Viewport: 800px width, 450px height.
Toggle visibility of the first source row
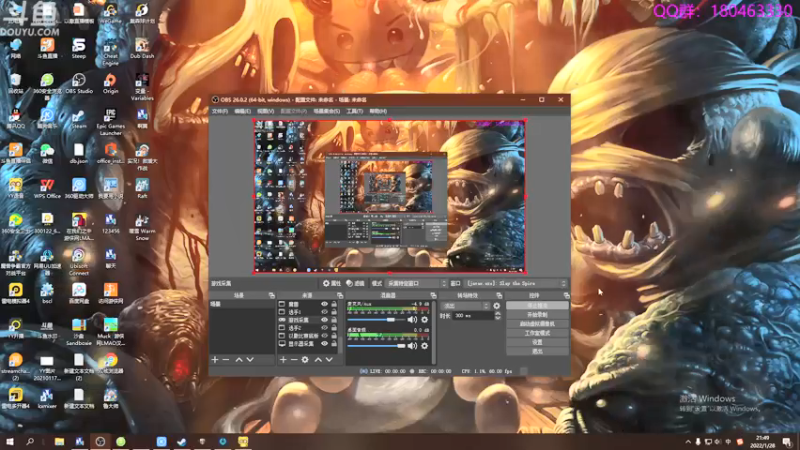click(324, 304)
